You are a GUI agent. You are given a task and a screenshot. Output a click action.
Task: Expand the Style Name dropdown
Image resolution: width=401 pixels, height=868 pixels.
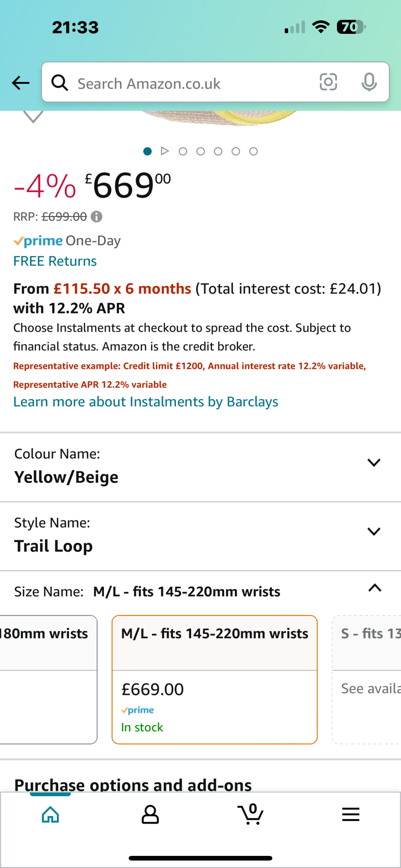[x=374, y=532]
